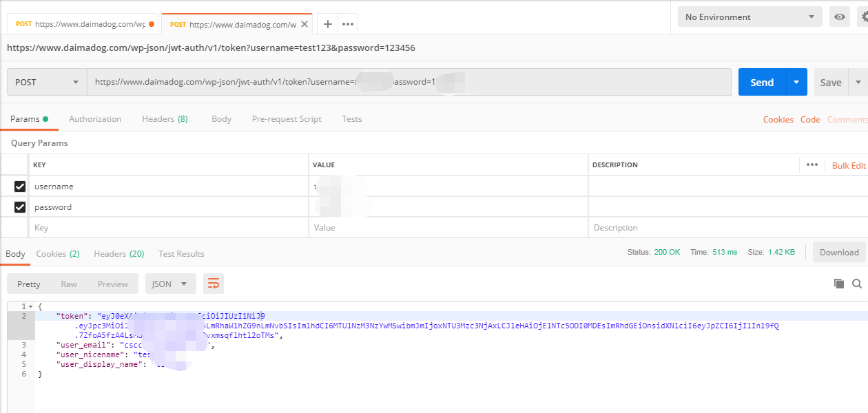
Task: Click the KEY column header
Action: tap(39, 165)
